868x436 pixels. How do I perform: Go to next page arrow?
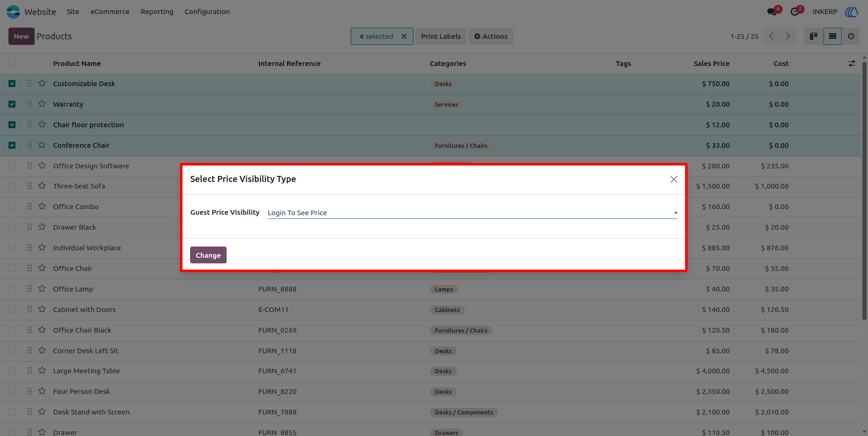click(x=788, y=36)
